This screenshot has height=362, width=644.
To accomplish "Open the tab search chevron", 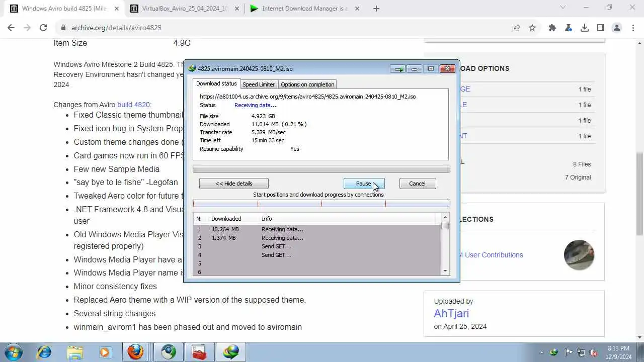I will 563,8.
